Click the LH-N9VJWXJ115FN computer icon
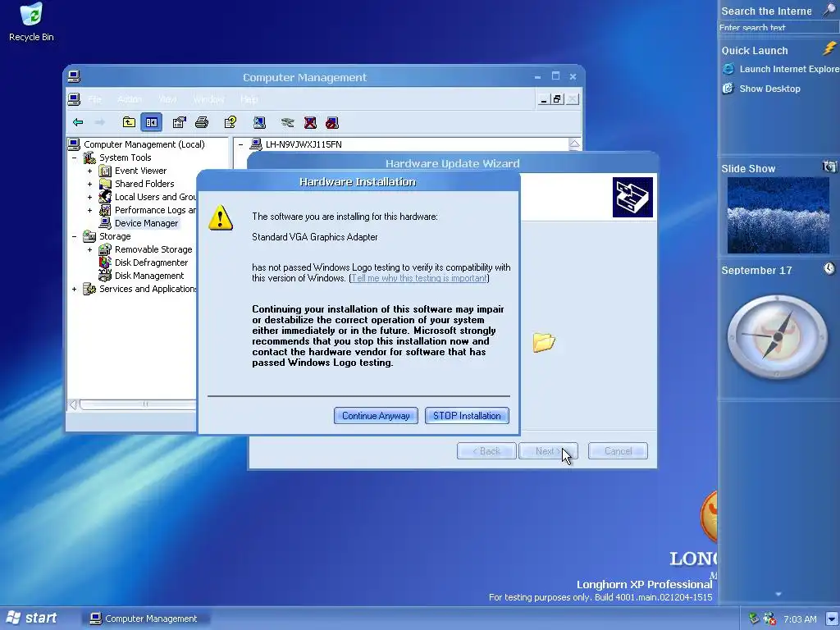This screenshot has height=630, width=840. 256,144
